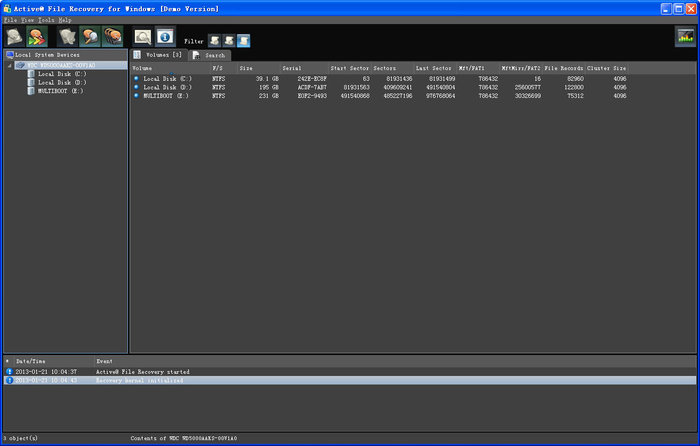700x446 pixels.
Task: Click the Local System Devices monitor icon
Action: pos(10,55)
